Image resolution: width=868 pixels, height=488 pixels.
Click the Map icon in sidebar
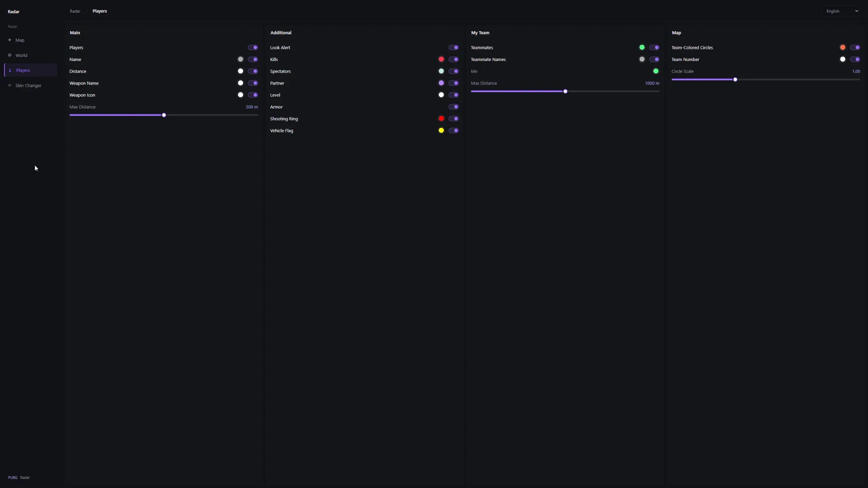pyautogui.click(x=9, y=40)
